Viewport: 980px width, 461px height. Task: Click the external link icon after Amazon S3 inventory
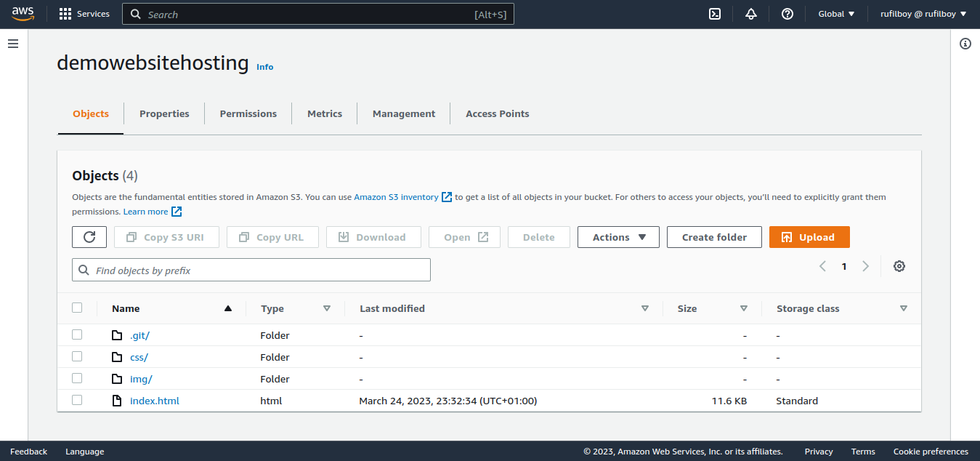click(447, 197)
